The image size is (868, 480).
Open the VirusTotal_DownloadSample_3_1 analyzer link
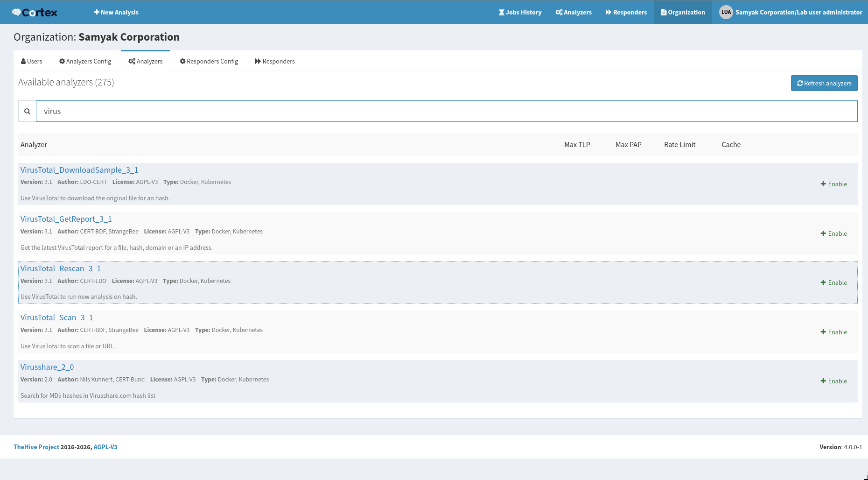click(79, 170)
